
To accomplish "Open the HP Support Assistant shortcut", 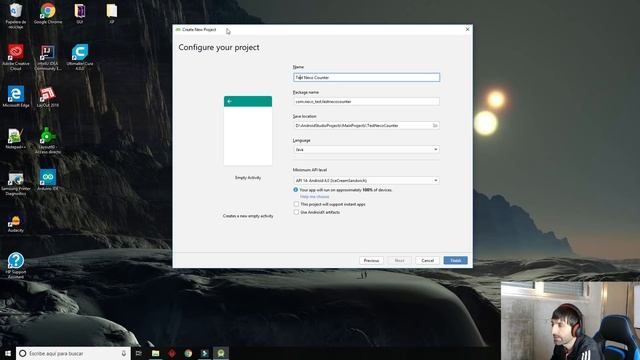I will (x=16, y=265).
